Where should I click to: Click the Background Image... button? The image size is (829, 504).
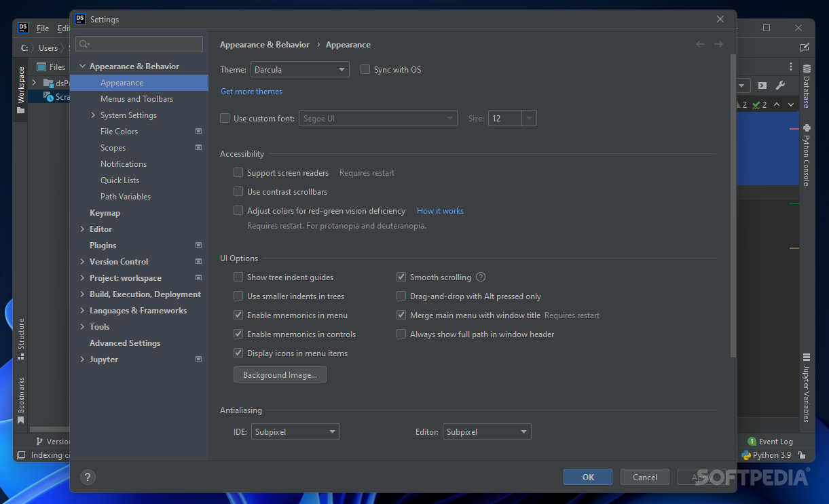(280, 374)
